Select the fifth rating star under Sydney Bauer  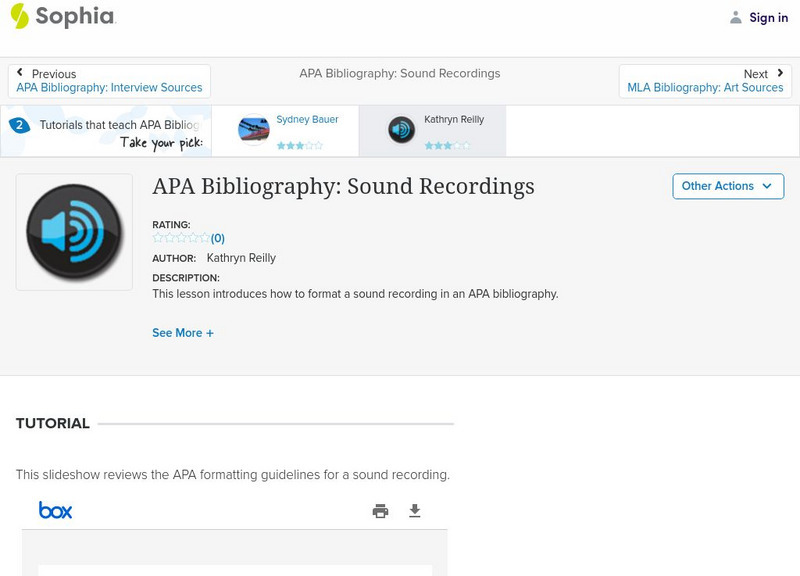pos(318,145)
